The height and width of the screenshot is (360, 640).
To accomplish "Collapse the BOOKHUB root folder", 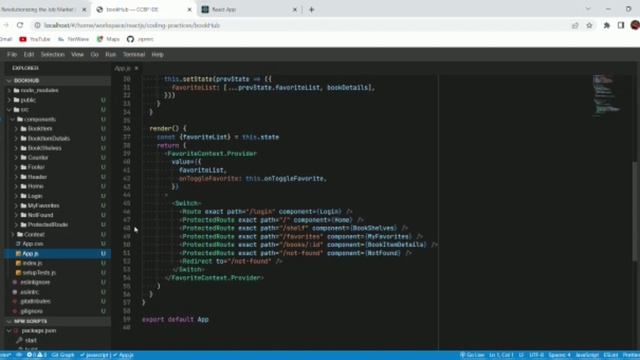I will pos(57,81).
